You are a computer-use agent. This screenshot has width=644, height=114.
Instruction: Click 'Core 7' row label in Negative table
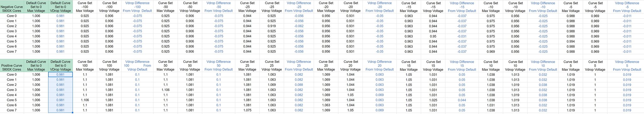pos(12,51)
